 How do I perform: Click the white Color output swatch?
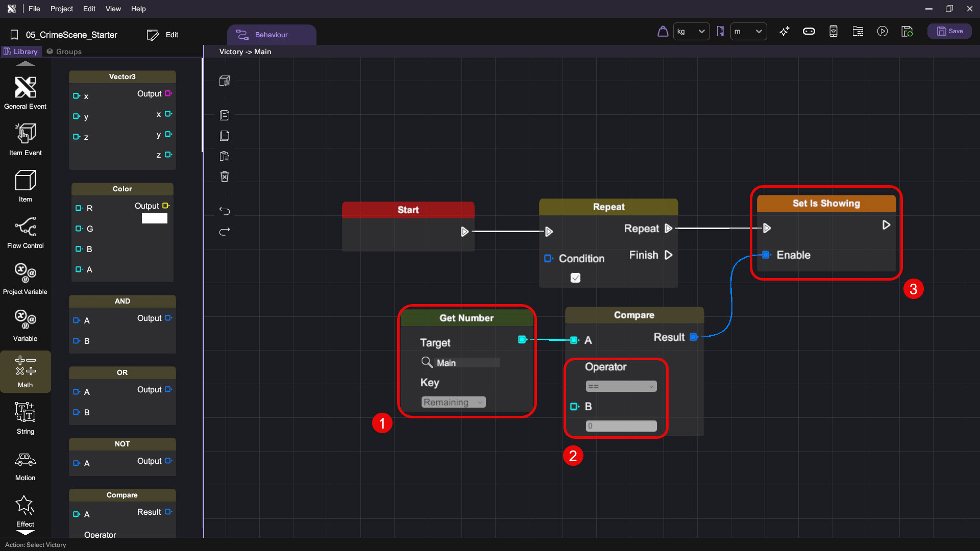click(154, 218)
